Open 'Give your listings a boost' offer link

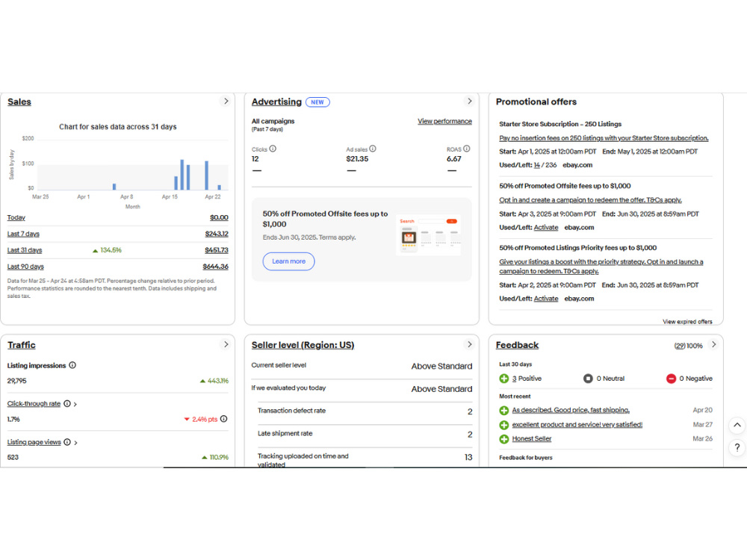(601, 267)
